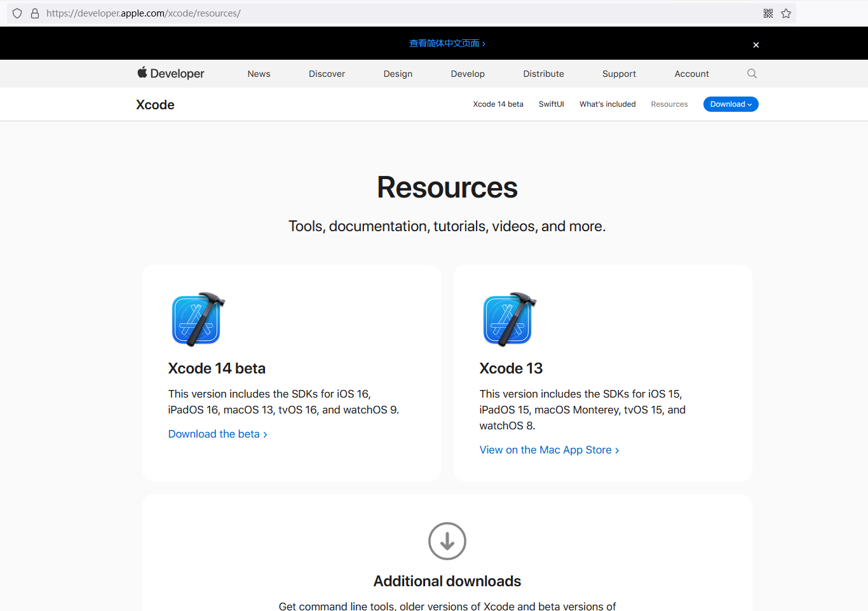The image size is (868, 611).
Task: Click the Download the beta link
Action: pyautogui.click(x=218, y=434)
